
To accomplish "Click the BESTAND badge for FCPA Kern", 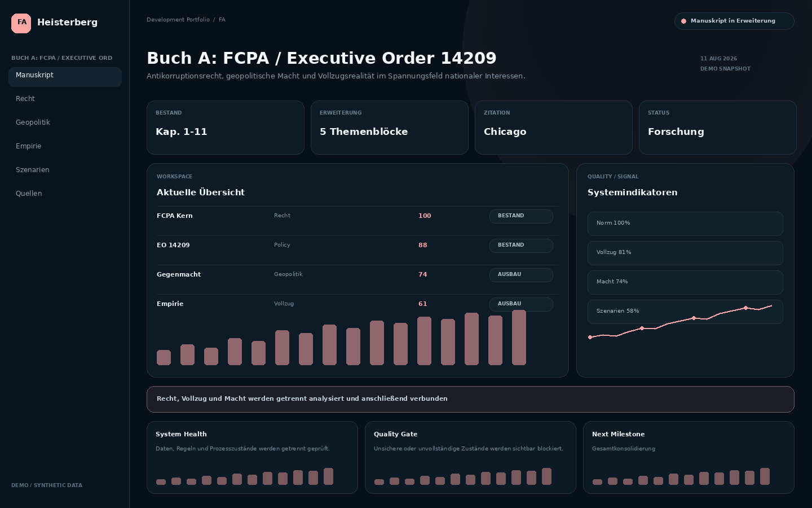I will (x=521, y=216).
